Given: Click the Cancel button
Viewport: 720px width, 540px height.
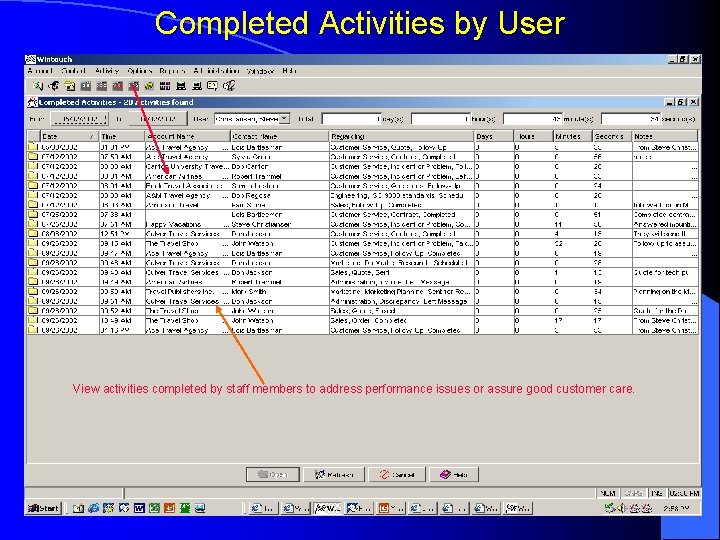Looking at the screenshot, I should pos(397,474).
